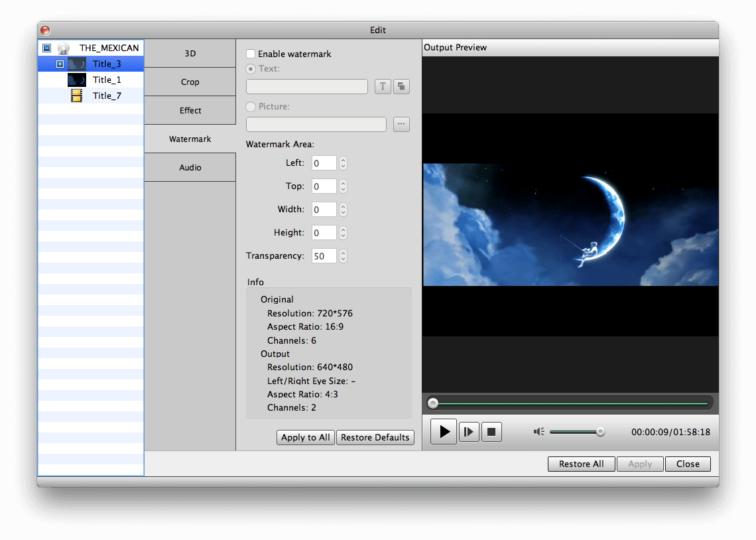The width and height of the screenshot is (756, 540).
Task: Adjust the Height value stepper
Action: tap(343, 232)
